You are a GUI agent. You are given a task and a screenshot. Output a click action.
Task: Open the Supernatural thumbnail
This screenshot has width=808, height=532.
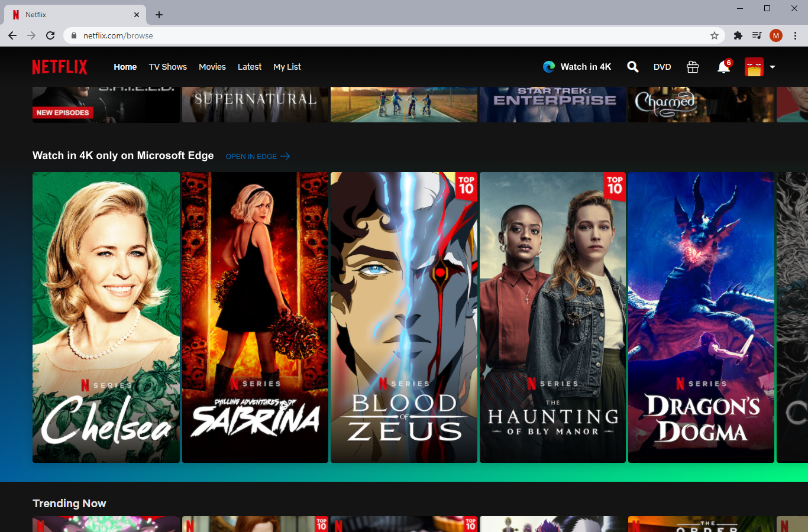(255, 105)
